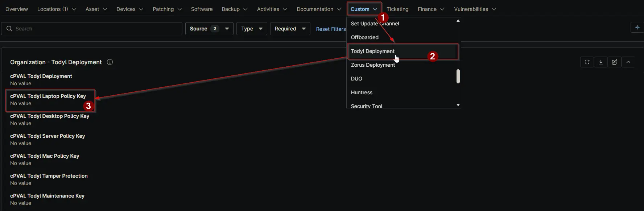Click cPVAL Todyl Mac Policy Key field

coord(45,160)
